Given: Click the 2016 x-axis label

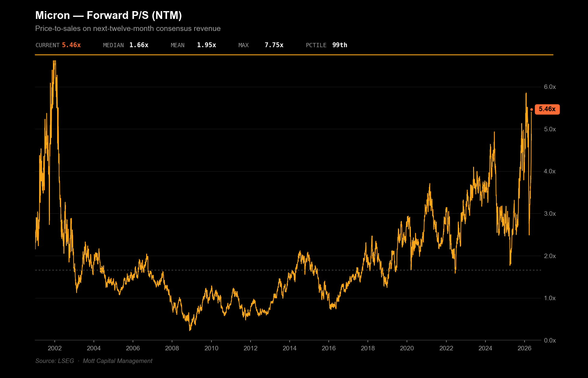Looking at the screenshot, I should point(329,348).
